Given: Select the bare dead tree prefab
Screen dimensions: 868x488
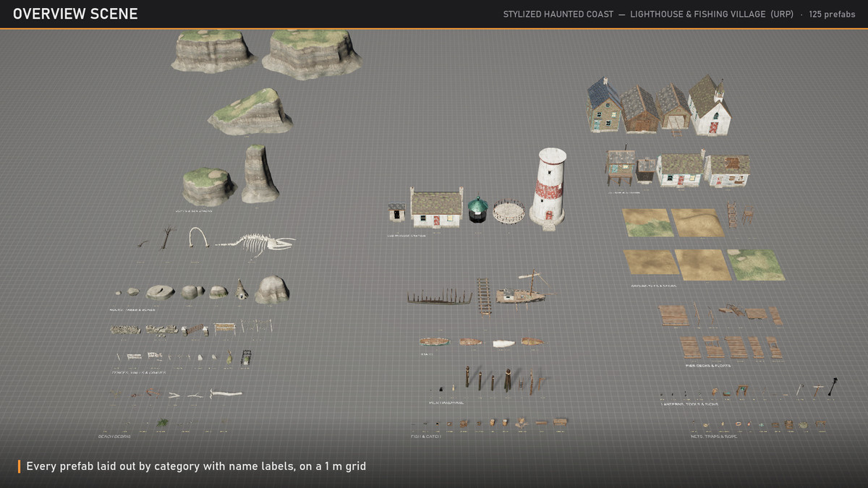Looking at the screenshot, I should (x=167, y=239).
